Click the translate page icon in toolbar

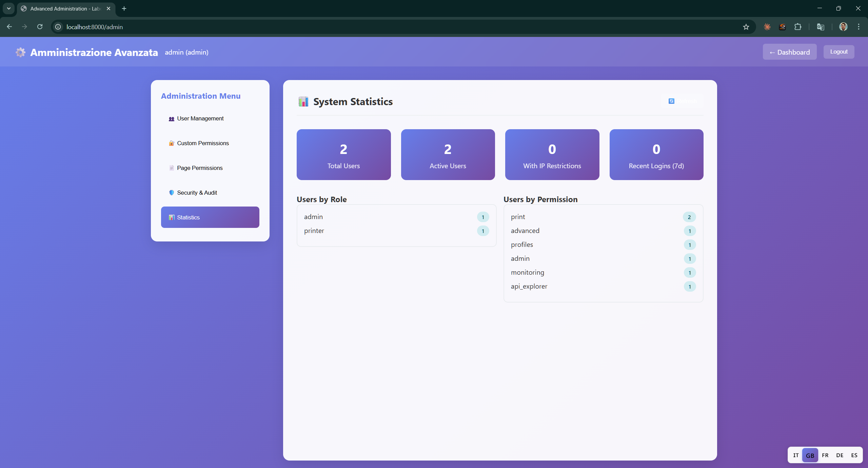coord(821,27)
